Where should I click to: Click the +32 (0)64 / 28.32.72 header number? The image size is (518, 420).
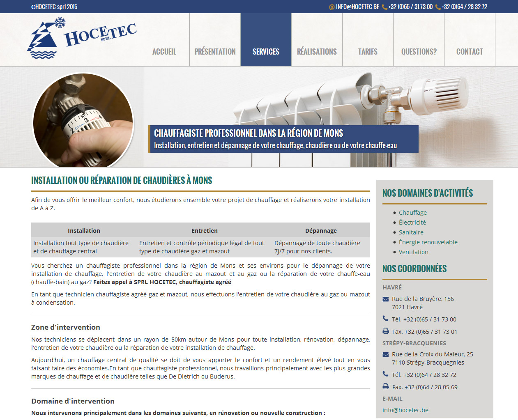(x=465, y=7)
